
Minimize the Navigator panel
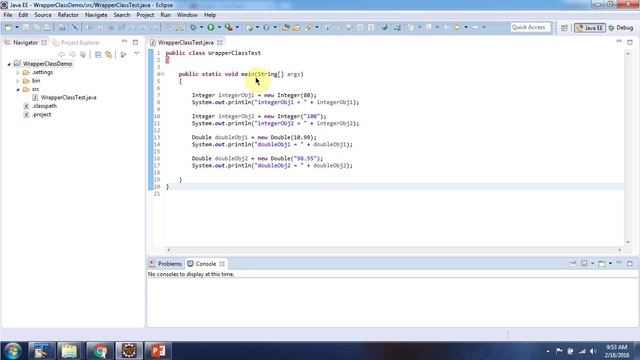click(124, 42)
